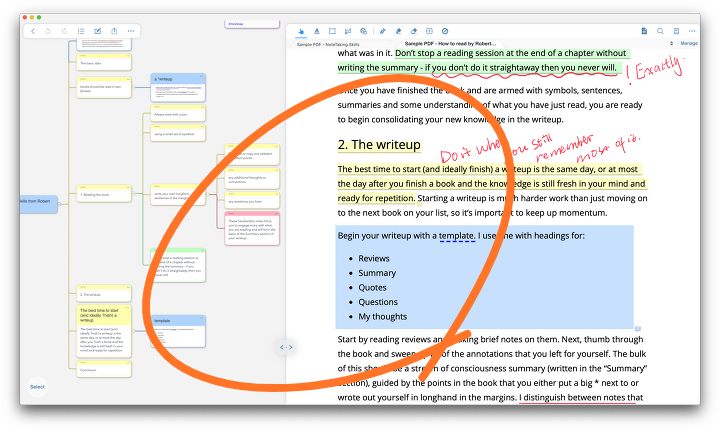This screenshot has height=431, width=720.
Task: Click the edit note icon in mindmap toolbar
Action: (97, 31)
